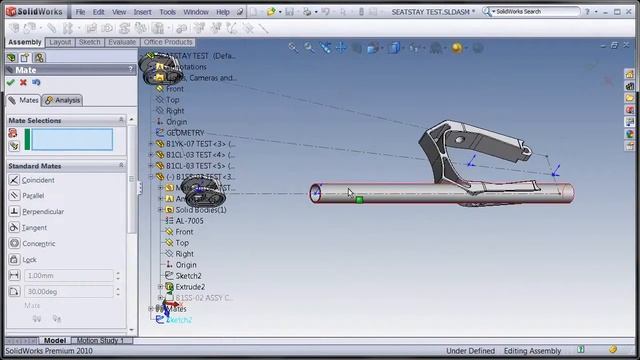The image size is (640, 360).
Task: Open File Explorer folder icon in task pane
Action: pyautogui.click(x=629, y=98)
